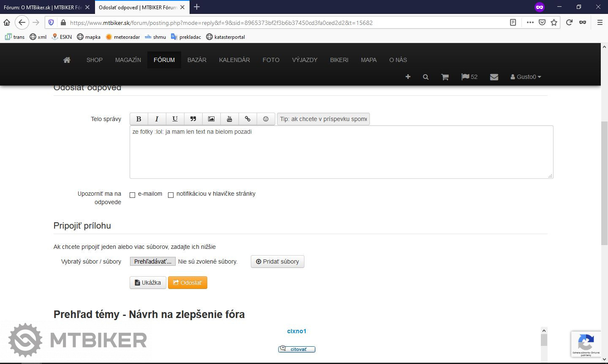Insert a YouTube video in the editor
This screenshot has height=364, width=608.
pos(229,119)
